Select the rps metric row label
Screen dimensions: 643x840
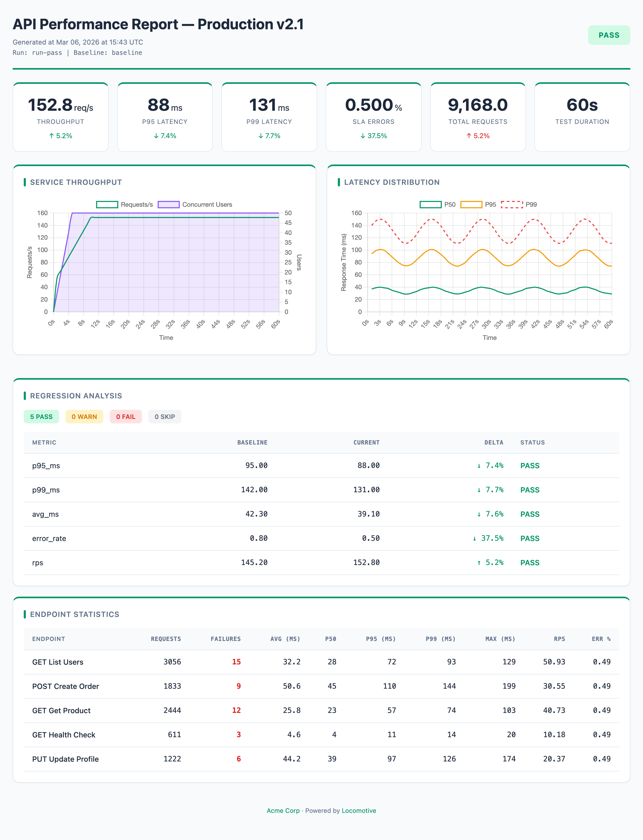[37, 563]
